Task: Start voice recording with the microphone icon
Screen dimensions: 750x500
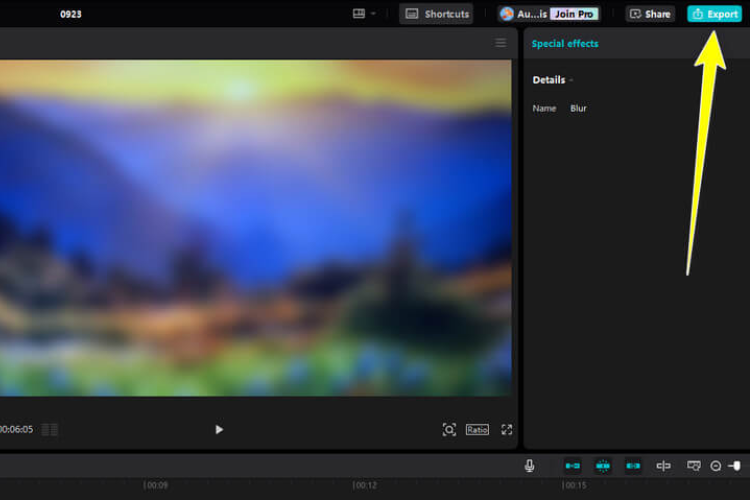Action: pyautogui.click(x=529, y=466)
